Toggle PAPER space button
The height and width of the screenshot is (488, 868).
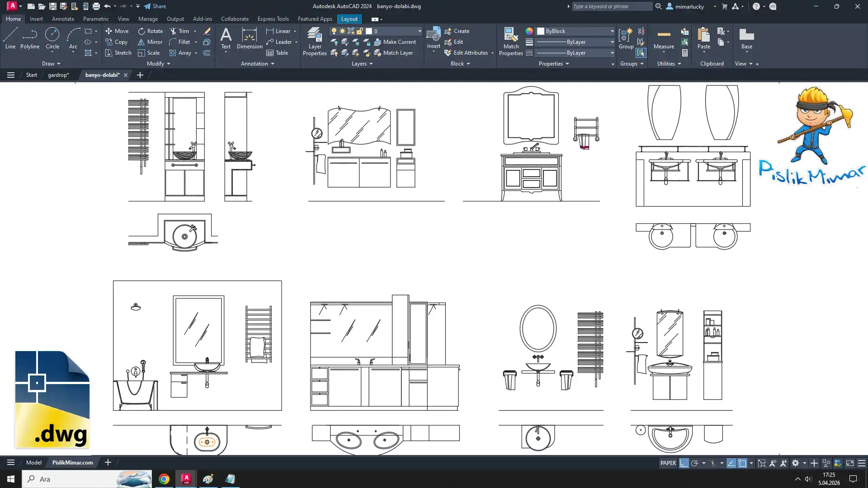point(668,463)
